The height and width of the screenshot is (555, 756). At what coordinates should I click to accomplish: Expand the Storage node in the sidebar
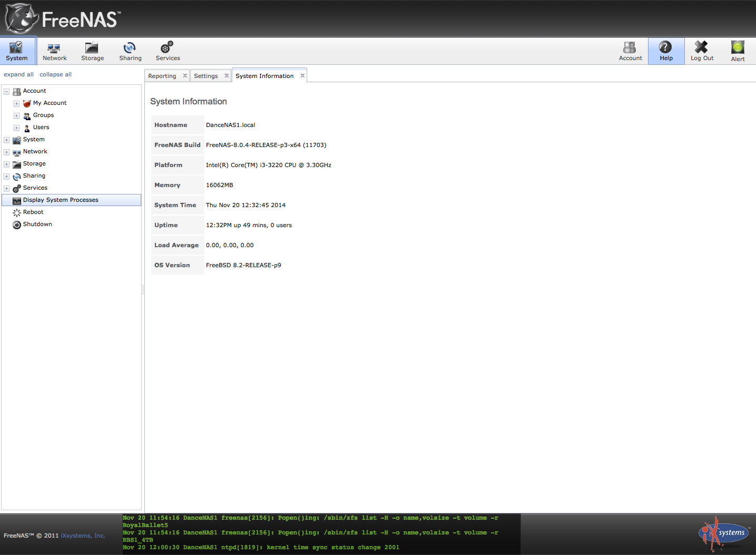(7, 164)
